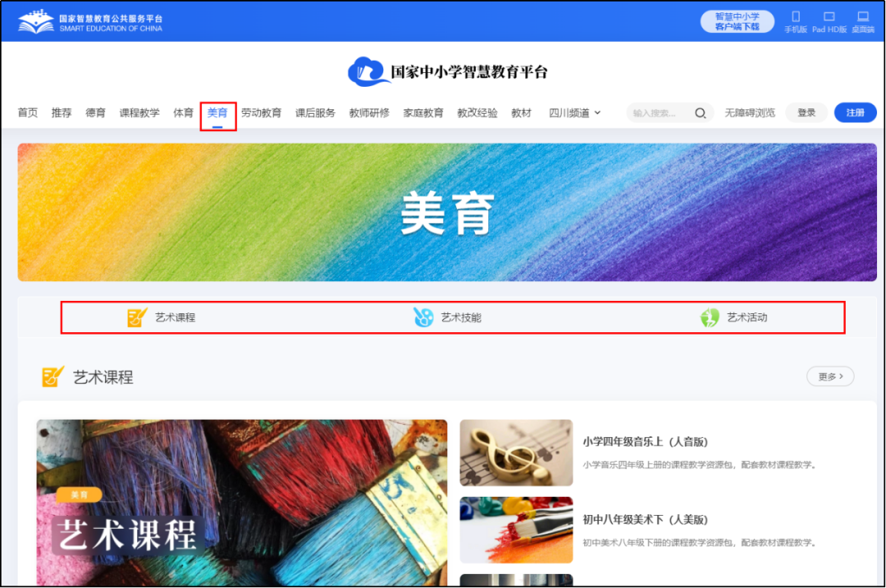886x588 pixels.
Task: Open the 劳动教育 section
Action: click(x=261, y=112)
